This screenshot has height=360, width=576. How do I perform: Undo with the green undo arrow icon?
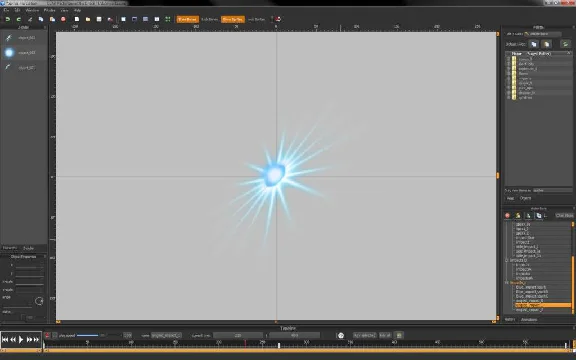[7, 19]
